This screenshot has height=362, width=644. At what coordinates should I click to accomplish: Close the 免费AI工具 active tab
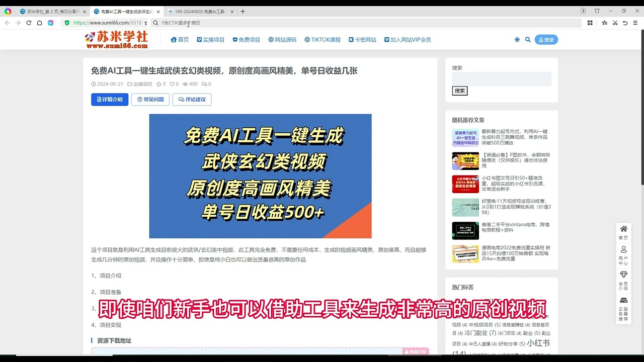[x=158, y=11]
